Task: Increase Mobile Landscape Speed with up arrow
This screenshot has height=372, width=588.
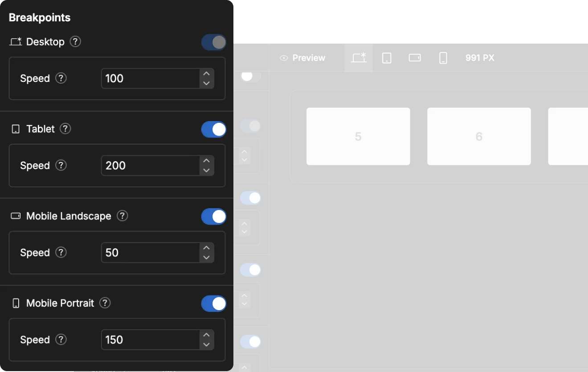Action: tap(206, 248)
